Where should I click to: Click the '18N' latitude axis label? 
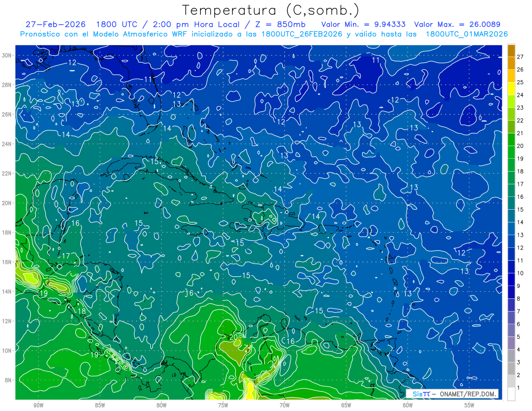8,232
